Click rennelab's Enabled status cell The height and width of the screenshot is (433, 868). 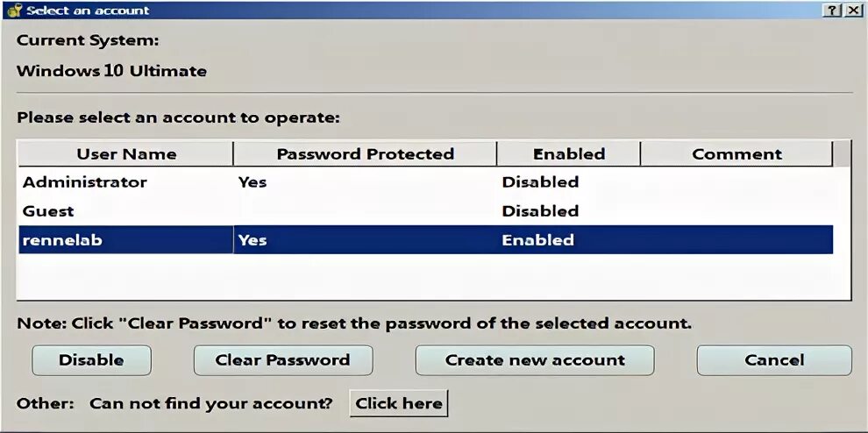[537, 240]
